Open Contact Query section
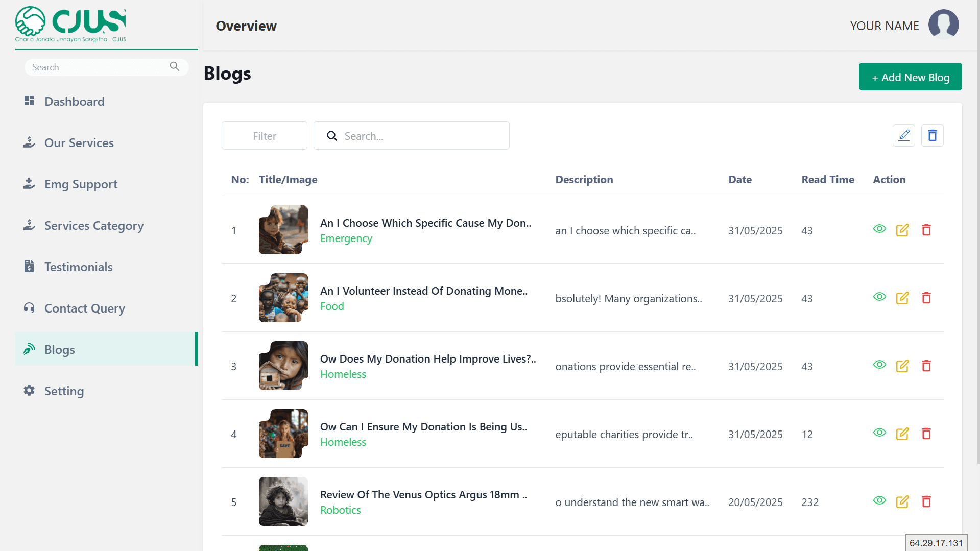This screenshot has width=980, height=551. [x=84, y=308]
